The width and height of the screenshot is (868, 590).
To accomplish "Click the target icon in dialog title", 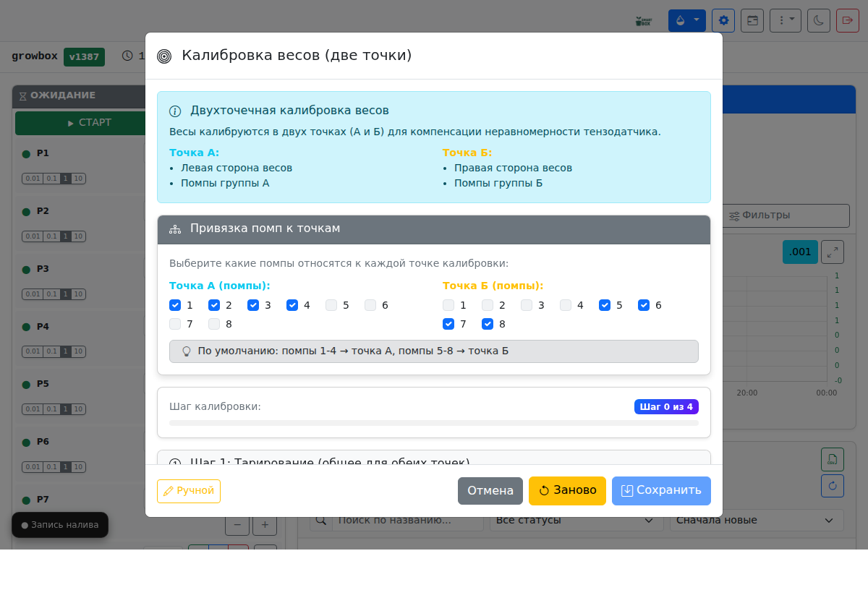I will click(164, 56).
